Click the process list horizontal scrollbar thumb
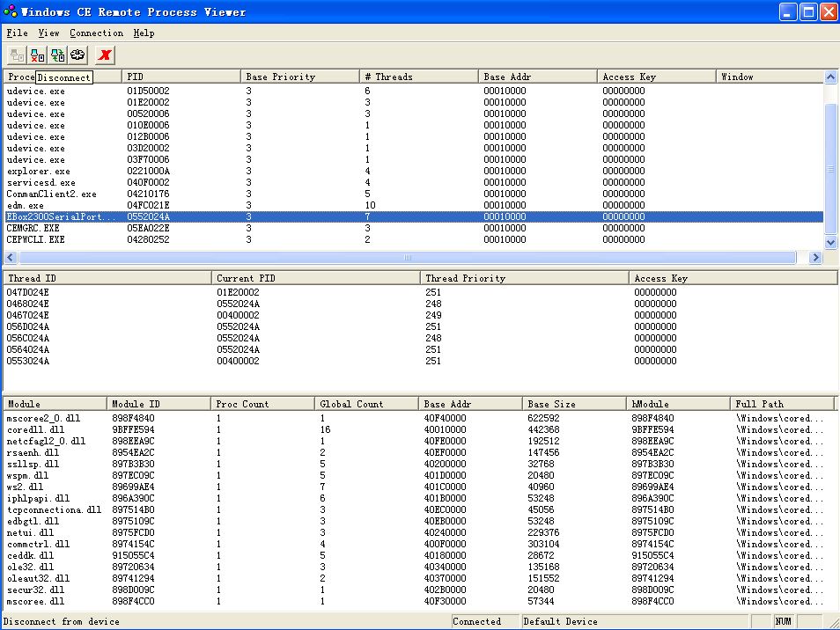The image size is (840, 630). (407, 258)
